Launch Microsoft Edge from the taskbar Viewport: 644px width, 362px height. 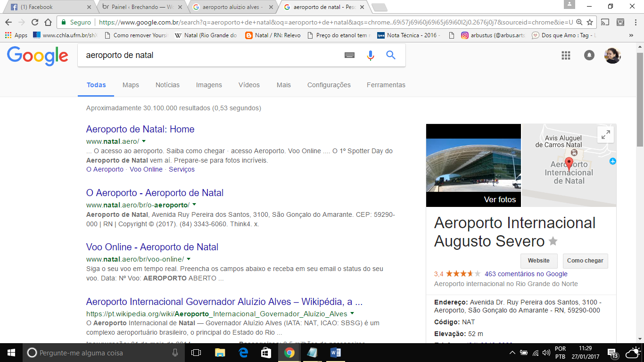pos(243,353)
